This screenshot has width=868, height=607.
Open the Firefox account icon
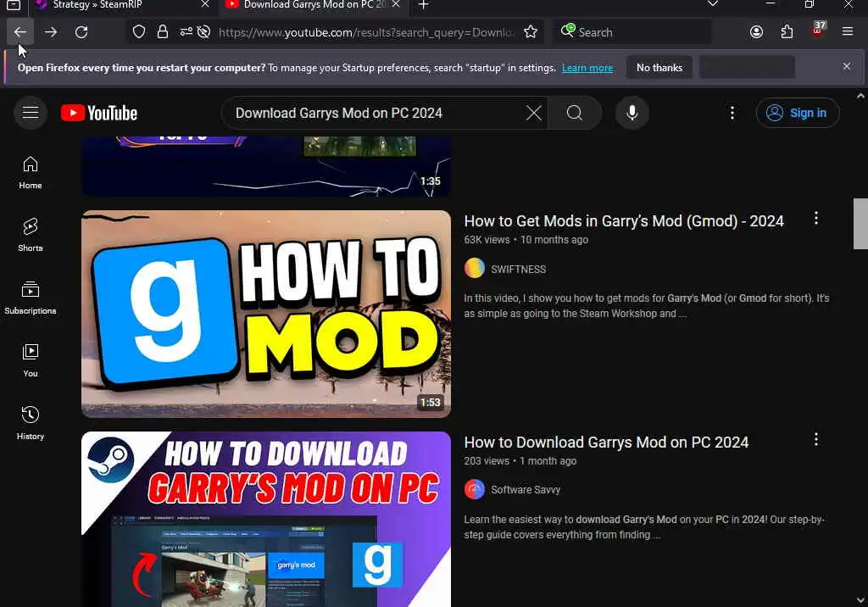click(756, 32)
